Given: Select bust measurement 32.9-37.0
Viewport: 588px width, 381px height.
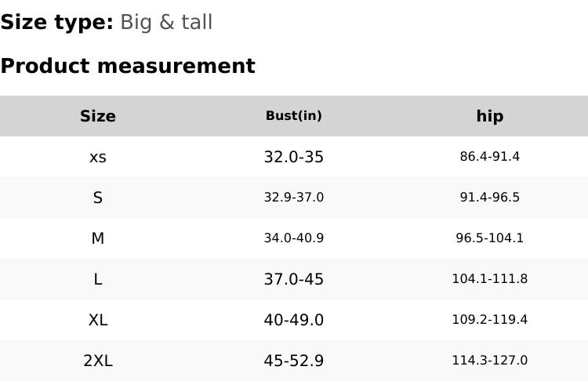Looking at the screenshot, I should (294, 198).
